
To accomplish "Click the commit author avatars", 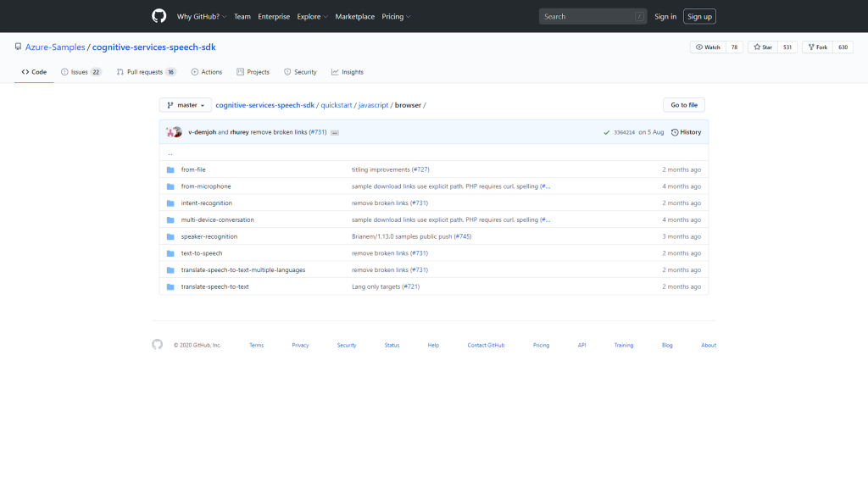I will point(174,132).
